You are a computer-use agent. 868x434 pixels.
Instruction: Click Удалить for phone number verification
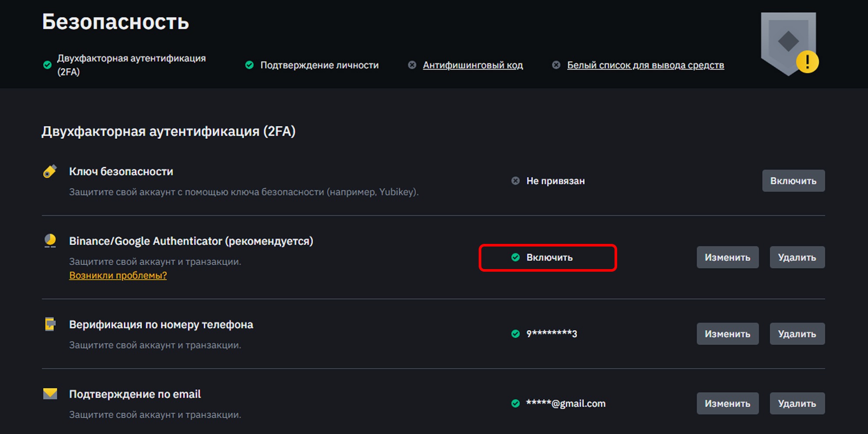pyautogui.click(x=797, y=334)
